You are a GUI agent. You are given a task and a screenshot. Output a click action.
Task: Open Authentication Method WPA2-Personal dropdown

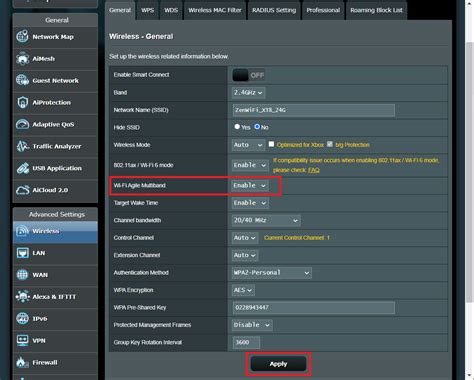(272, 273)
